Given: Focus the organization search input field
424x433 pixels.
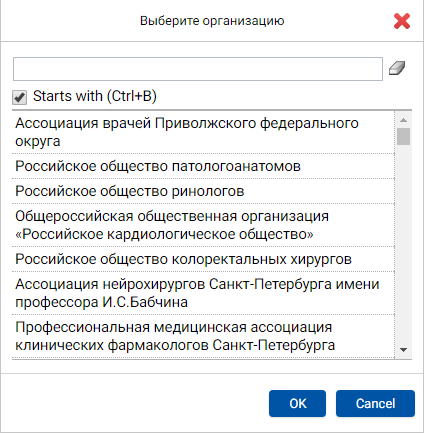Looking at the screenshot, I should coord(198,69).
